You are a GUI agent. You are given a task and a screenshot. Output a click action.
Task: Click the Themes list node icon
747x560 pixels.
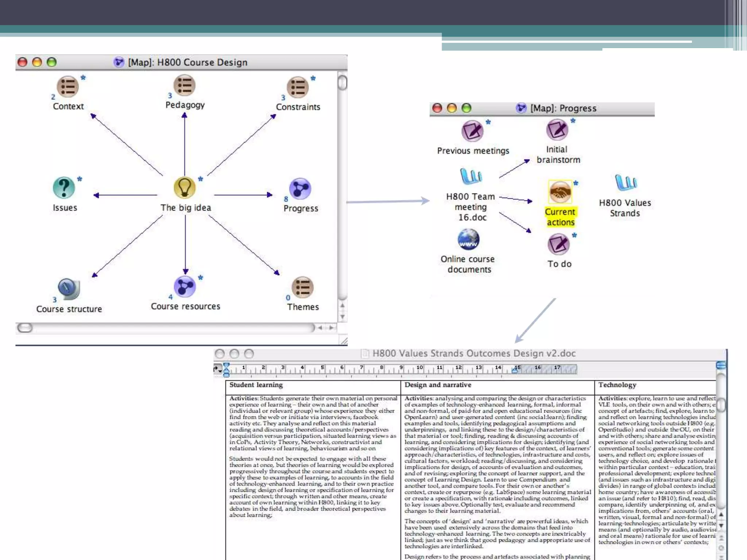click(x=302, y=287)
